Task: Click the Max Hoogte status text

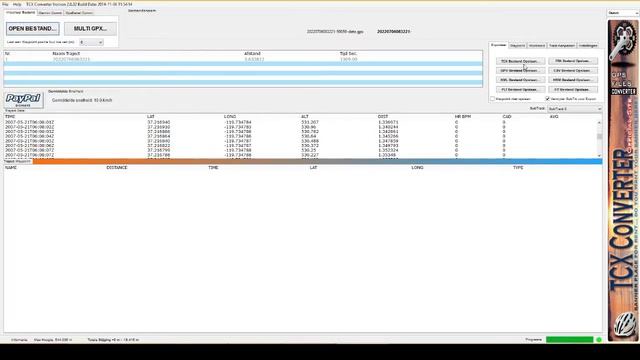Action: (x=53, y=340)
